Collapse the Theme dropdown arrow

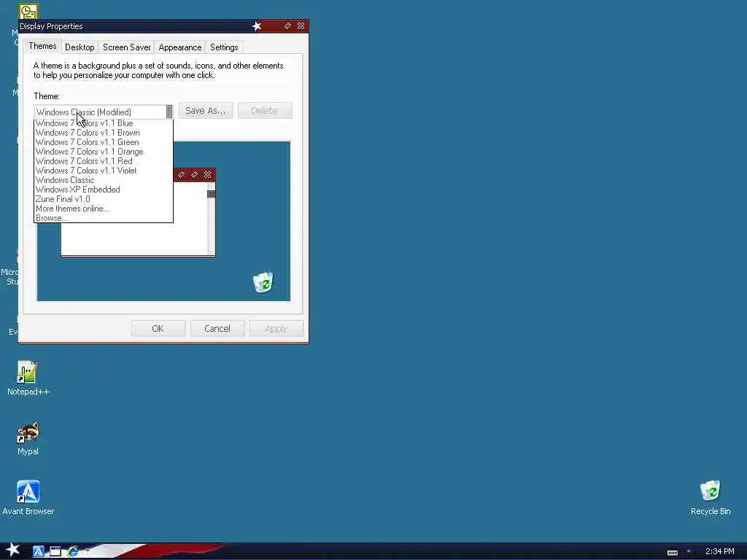click(169, 112)
